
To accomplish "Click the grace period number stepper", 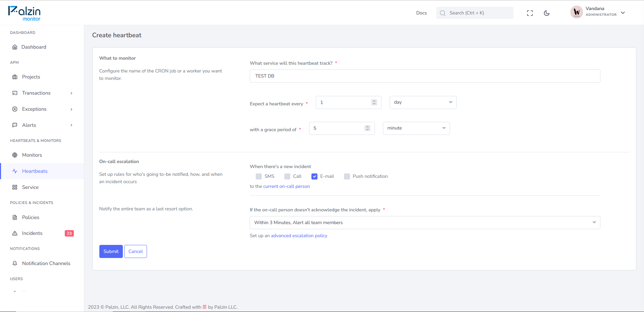I will click(x=367, y=128).
